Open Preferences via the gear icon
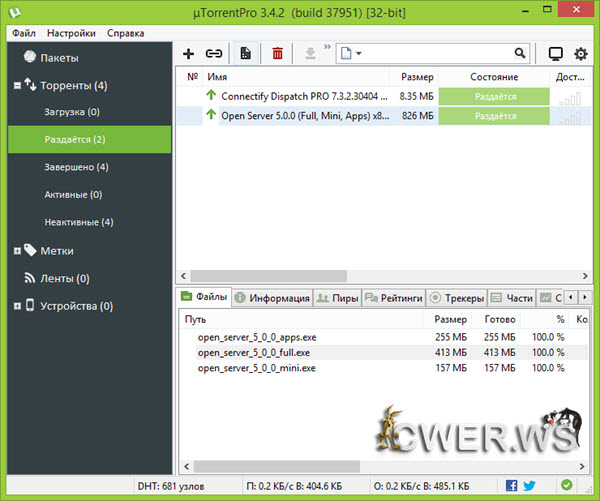 580,53
